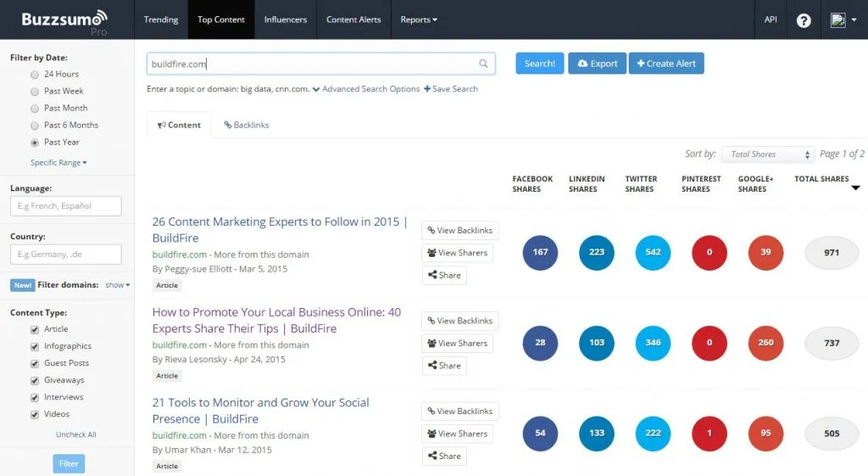Click Facebook shares 54 circle
The height and width of the screenshot is (476, 868).
click(540, 434)
